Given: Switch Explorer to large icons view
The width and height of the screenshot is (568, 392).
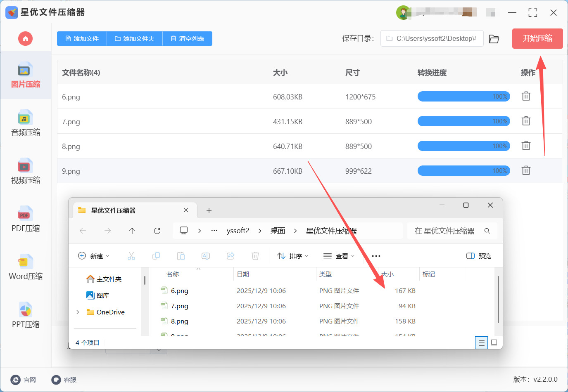Looking at the screenshot, I should (494, 342).
